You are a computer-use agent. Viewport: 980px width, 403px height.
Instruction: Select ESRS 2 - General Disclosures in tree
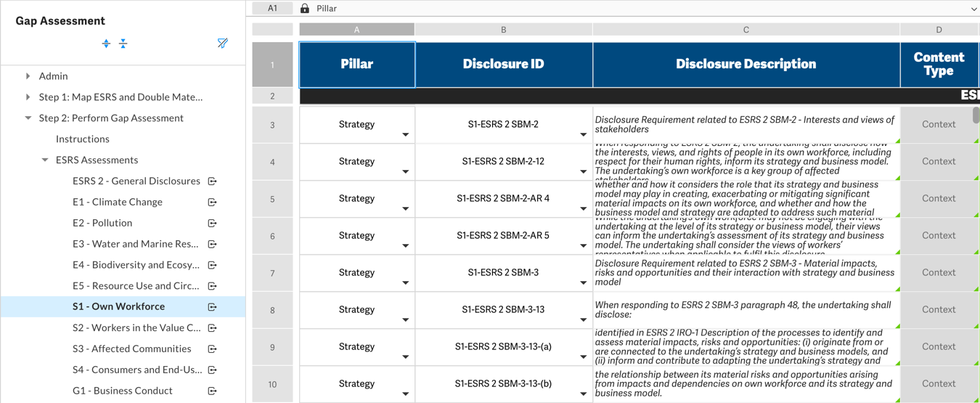pyautogui.click(x=136, y=181)
